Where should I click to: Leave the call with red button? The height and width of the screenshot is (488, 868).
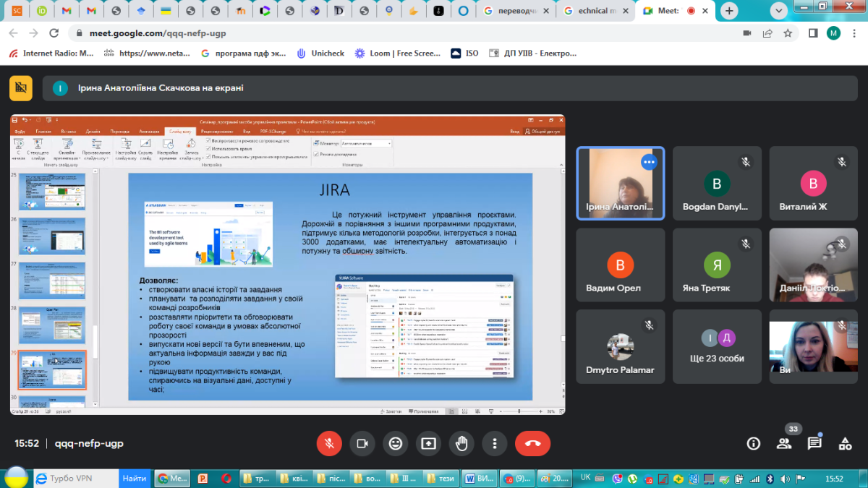[x=532, y=443]
